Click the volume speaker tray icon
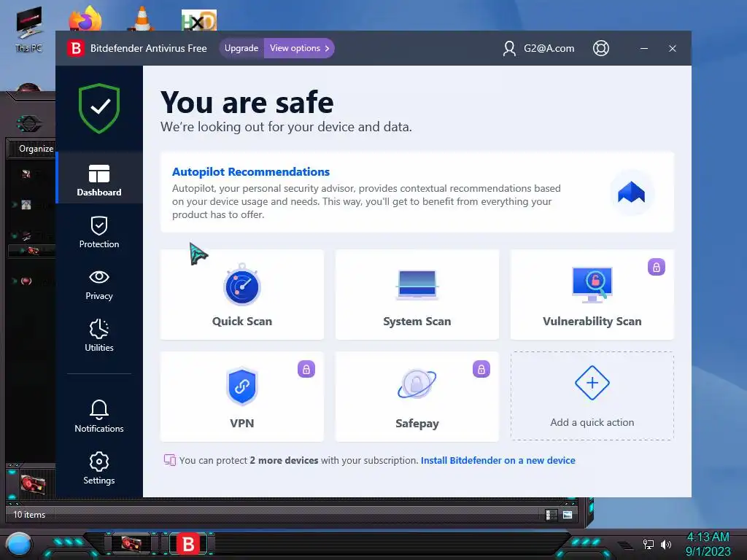The height and width of the screenshot is (560, 747). point(665,544)
